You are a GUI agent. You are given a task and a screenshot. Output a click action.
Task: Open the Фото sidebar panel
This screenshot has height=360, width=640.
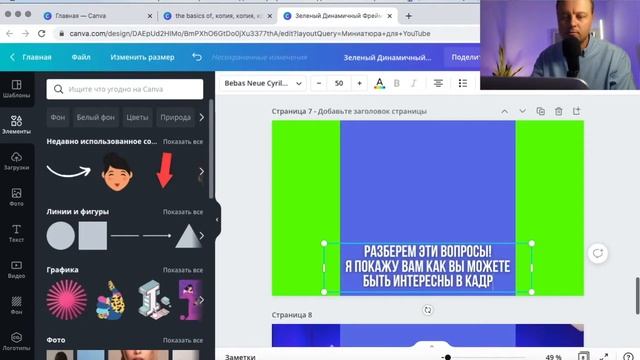[16, 197]
